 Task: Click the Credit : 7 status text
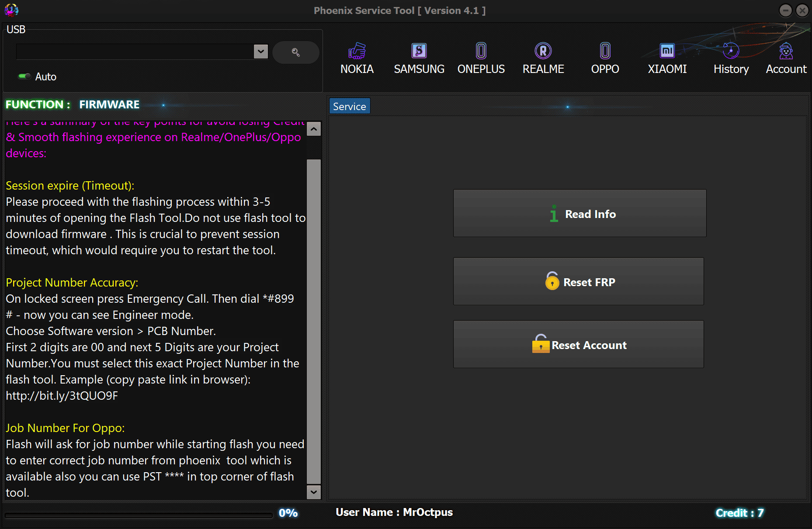click(739, 513)
